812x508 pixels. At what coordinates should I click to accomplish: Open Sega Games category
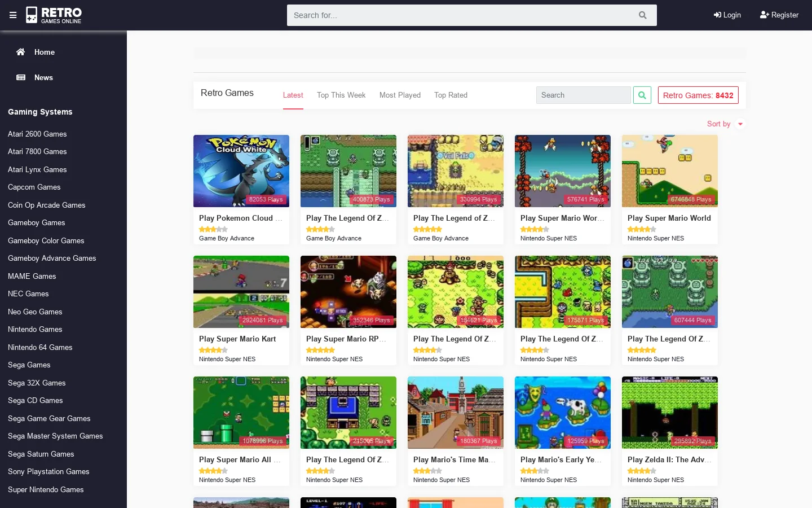point(29,365)
